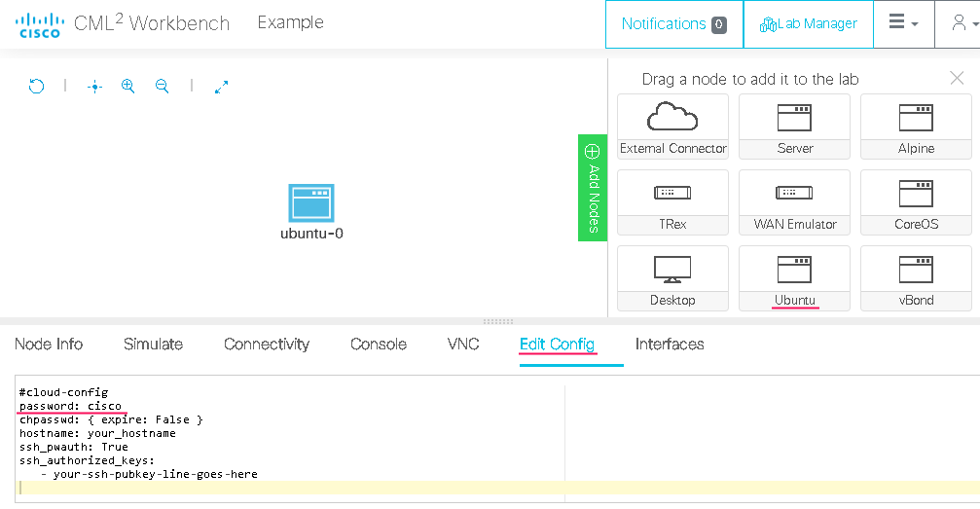This screenshot has width=980, height=509.
Task: Click the your-ssh-pubkey-line-goes-here line
Action: point(149,474)
